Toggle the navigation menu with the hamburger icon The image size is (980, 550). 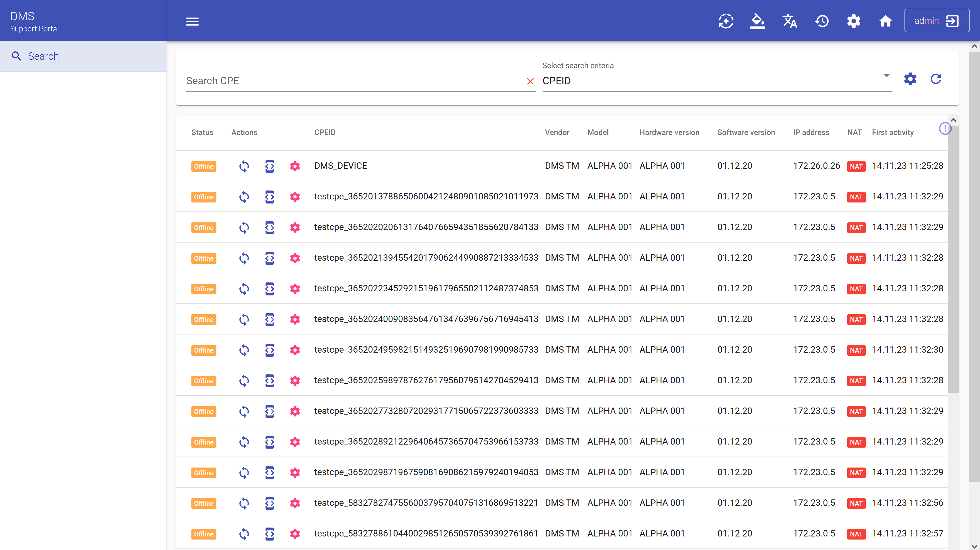click(x=192, y=21)
